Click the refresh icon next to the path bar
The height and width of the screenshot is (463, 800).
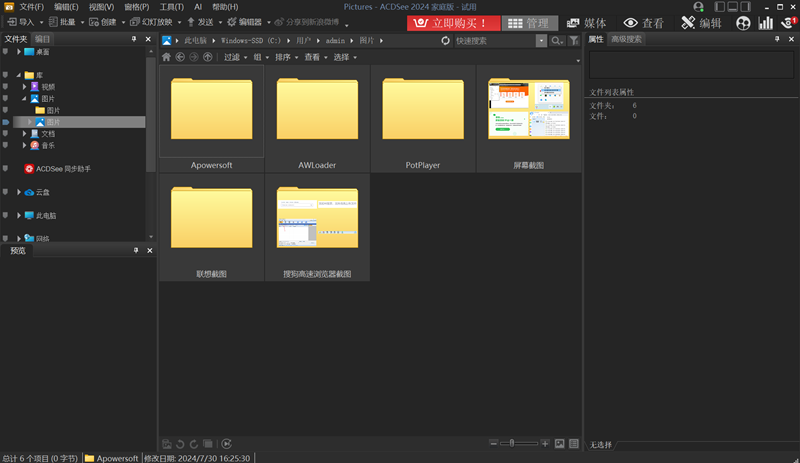tap(445, 41)
